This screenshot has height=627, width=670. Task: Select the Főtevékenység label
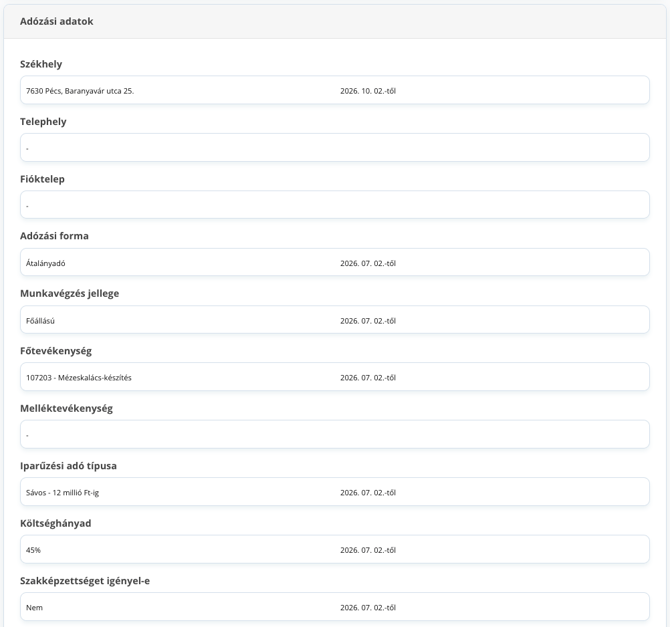56,351
